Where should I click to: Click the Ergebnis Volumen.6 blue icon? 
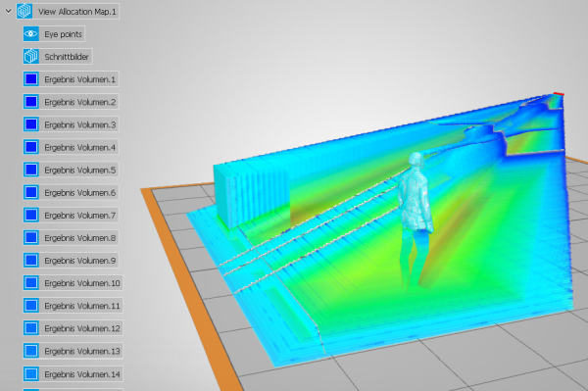click(30, 192)
